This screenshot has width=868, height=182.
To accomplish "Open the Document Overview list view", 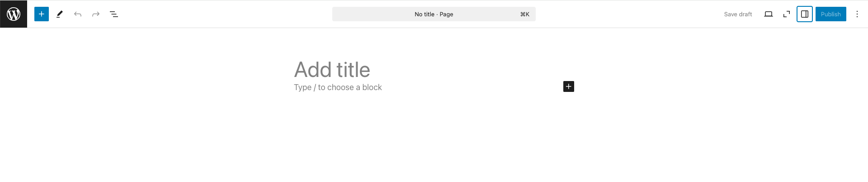I will 114,14.
